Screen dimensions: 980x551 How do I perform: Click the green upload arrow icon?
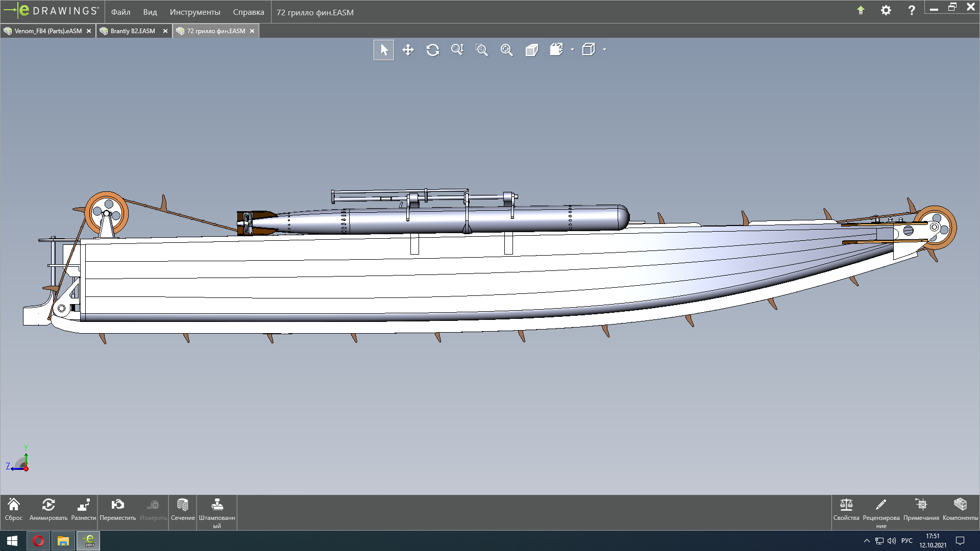[861, 10]
